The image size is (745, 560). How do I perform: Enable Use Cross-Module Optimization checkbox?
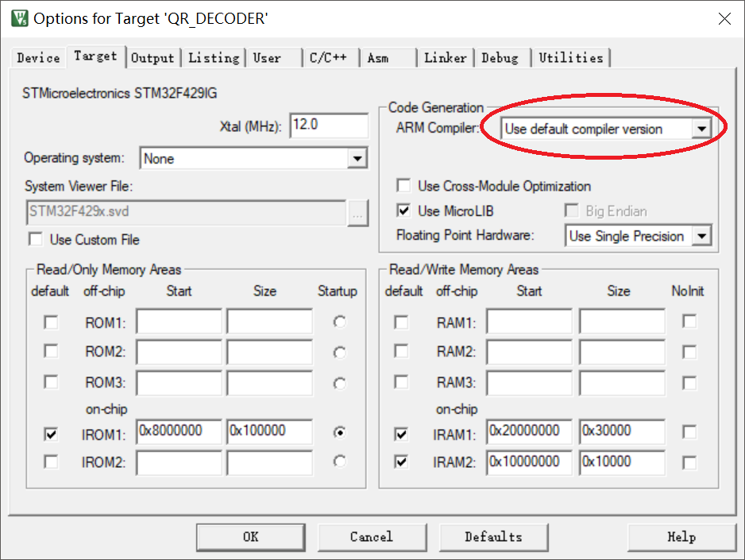404,186
